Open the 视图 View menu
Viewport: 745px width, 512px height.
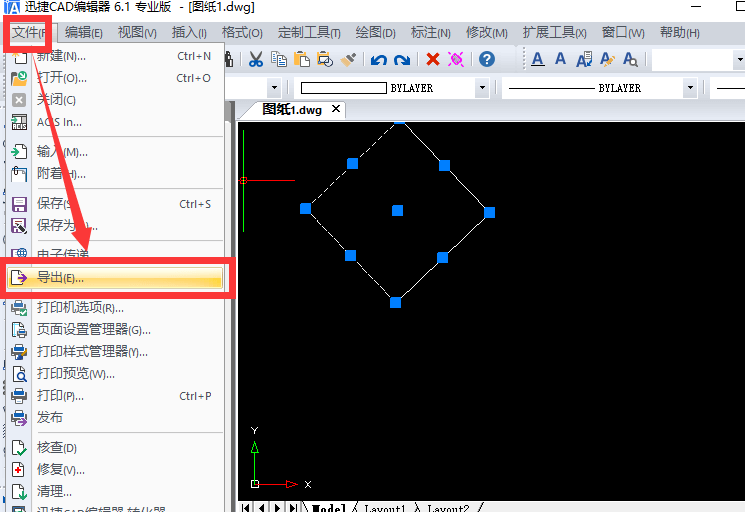point(137,33)
